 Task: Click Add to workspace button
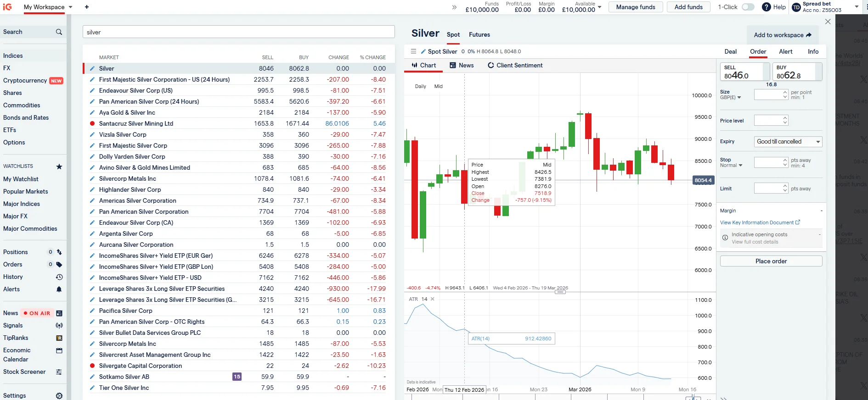783,35
